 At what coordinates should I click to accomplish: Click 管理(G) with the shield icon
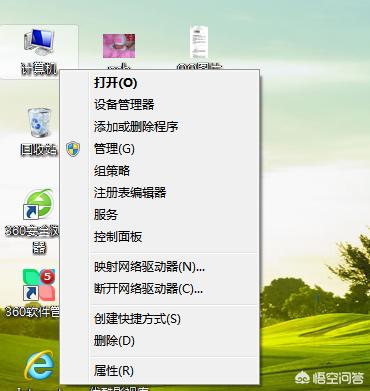[x=160, y=149]
